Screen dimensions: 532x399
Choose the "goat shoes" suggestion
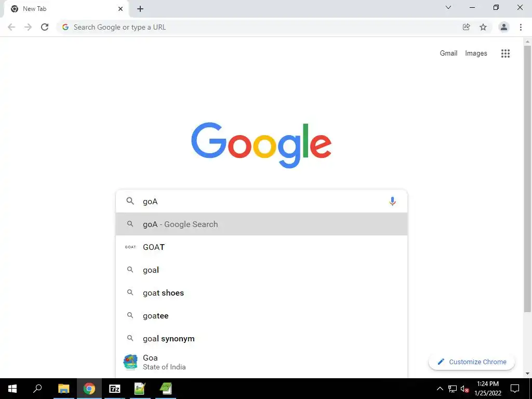[x=261, y=293]
